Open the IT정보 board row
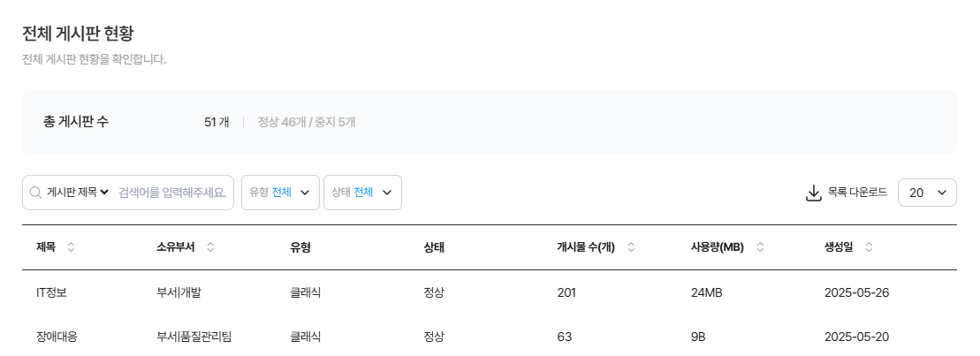Image resolution: width=980 pixels, height=356 pixels. pyautogui.click(x=51, y=292)
